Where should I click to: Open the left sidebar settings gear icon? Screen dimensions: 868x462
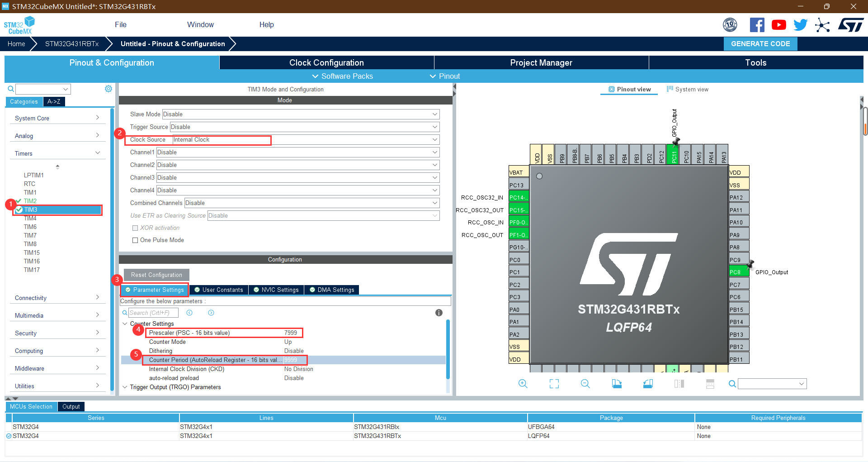pos(108,89)
